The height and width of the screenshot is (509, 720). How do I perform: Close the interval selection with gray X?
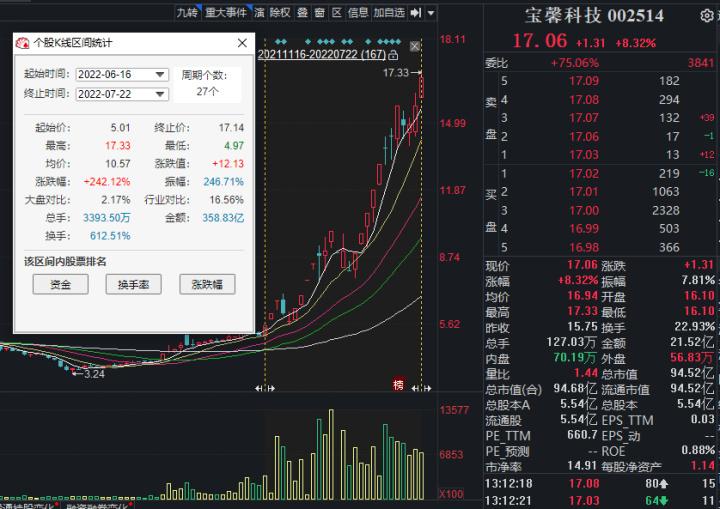coord(415,46)
